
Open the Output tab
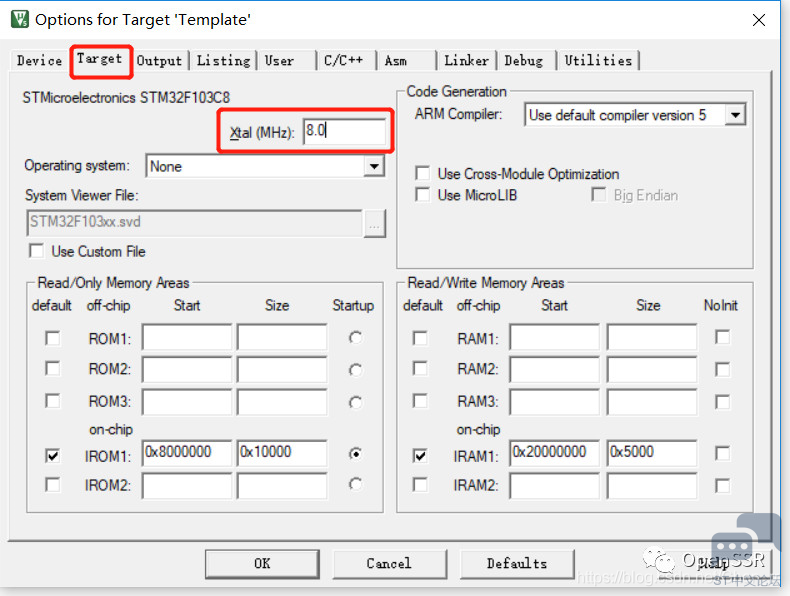pos(159,60)
